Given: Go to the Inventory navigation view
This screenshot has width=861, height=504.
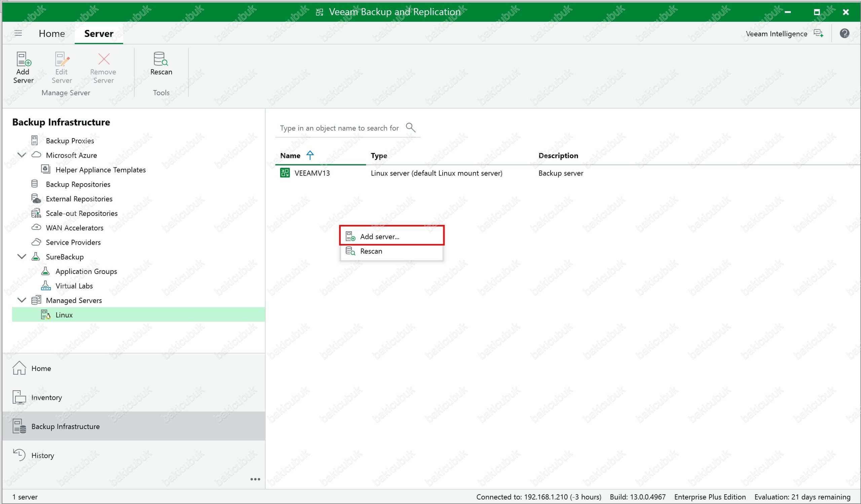Looking at the screenshot, I should pyautogui.click(x=134, y=397).
